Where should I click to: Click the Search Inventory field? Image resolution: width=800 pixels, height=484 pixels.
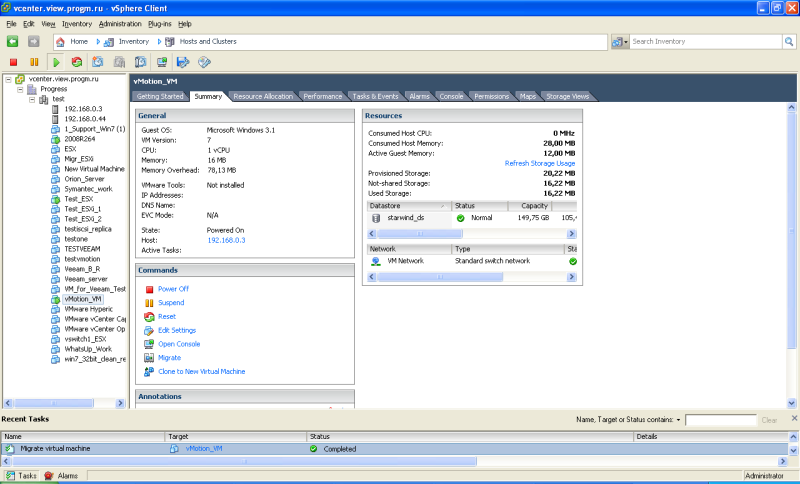(x=706, y=42)
